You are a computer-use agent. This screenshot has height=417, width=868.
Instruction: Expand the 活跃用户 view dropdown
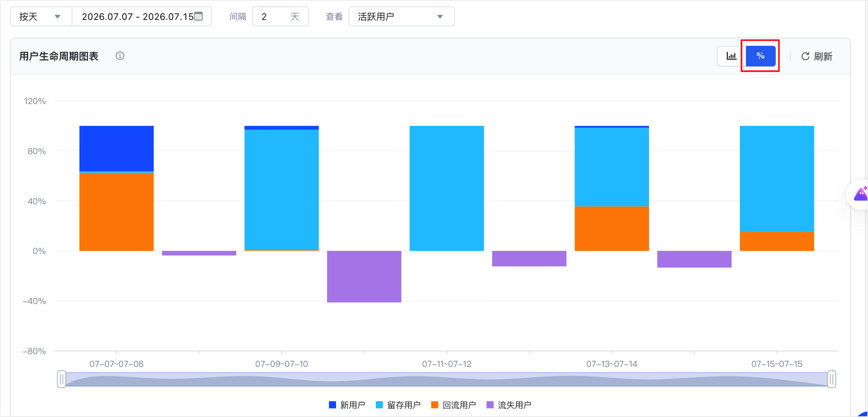coord(401,17)
